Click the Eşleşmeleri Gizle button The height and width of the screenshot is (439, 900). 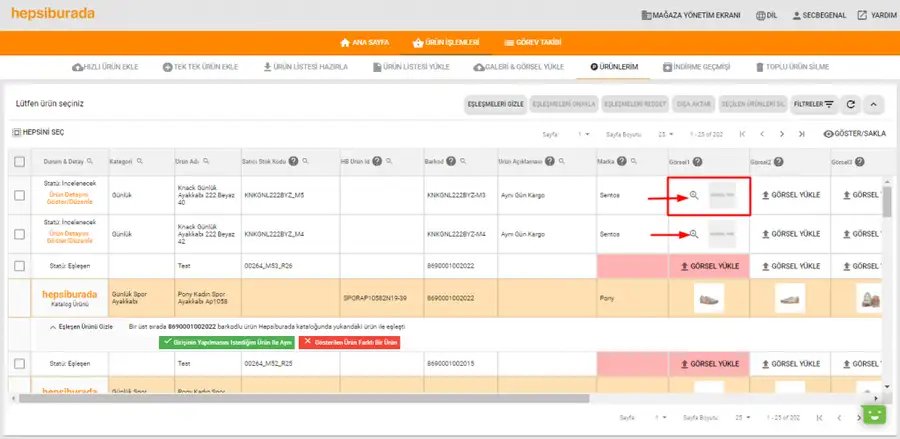(x=495, y=104)
